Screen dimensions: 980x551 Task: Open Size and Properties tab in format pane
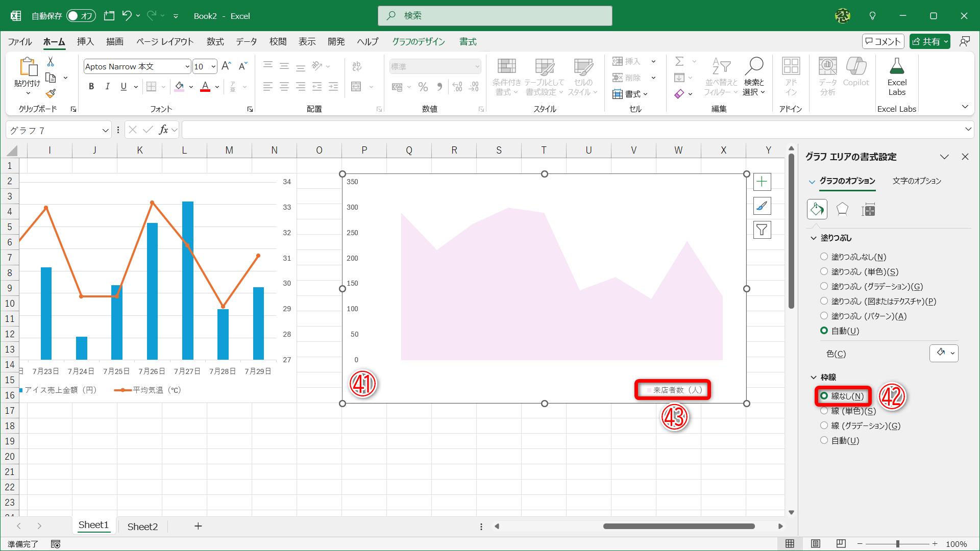(868, 209)
